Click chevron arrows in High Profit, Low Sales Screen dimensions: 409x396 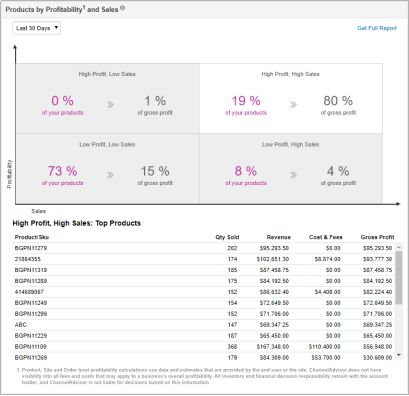(110, 105)
